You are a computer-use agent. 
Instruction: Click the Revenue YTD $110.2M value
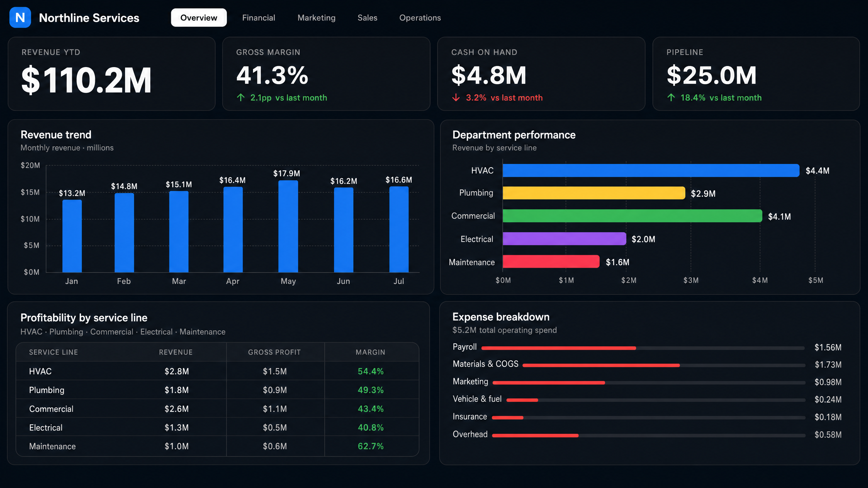[86, 80]
